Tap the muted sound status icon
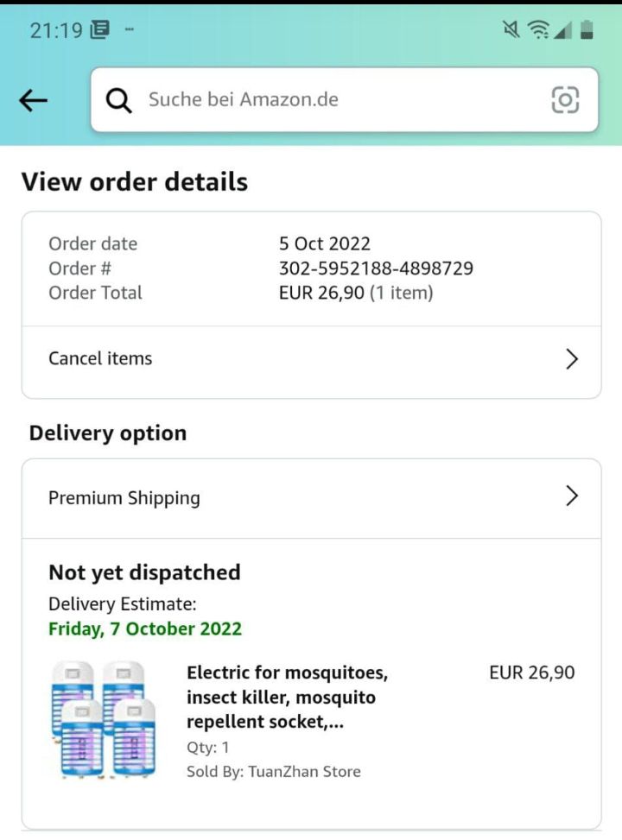 511,30
